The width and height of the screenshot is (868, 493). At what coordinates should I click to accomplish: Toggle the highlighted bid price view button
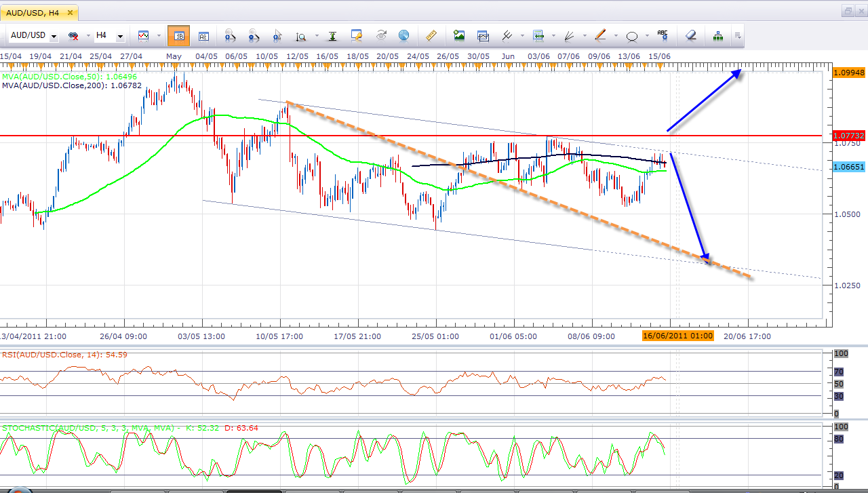coord(179,35)
